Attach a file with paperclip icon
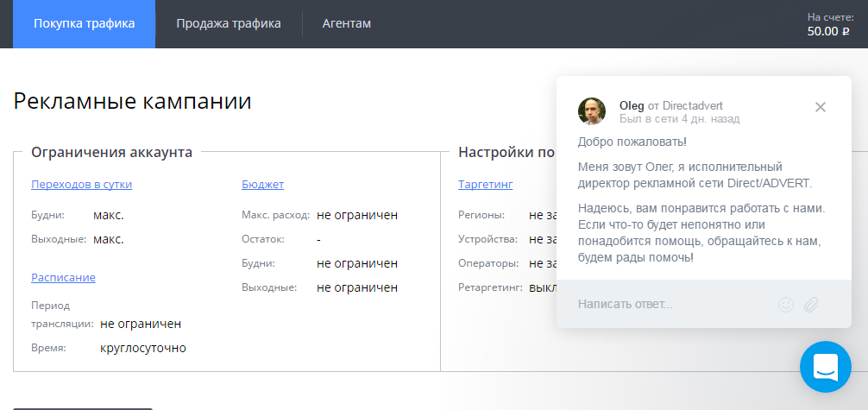868x410 pixels. coord(811,304)
